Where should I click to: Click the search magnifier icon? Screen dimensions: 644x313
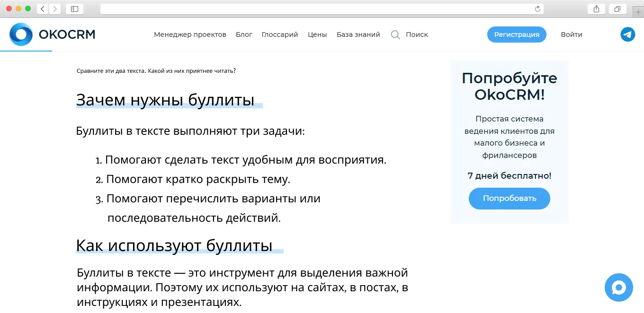click(395, 35)
